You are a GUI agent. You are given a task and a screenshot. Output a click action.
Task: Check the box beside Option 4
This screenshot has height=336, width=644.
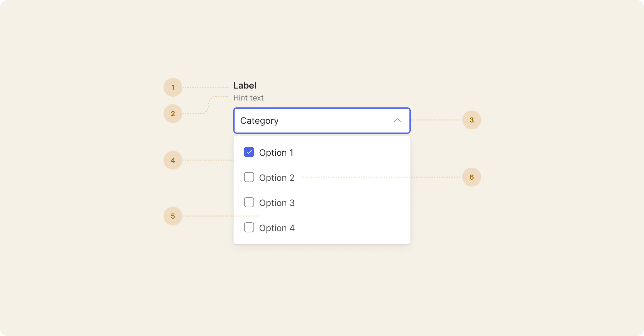249,228
